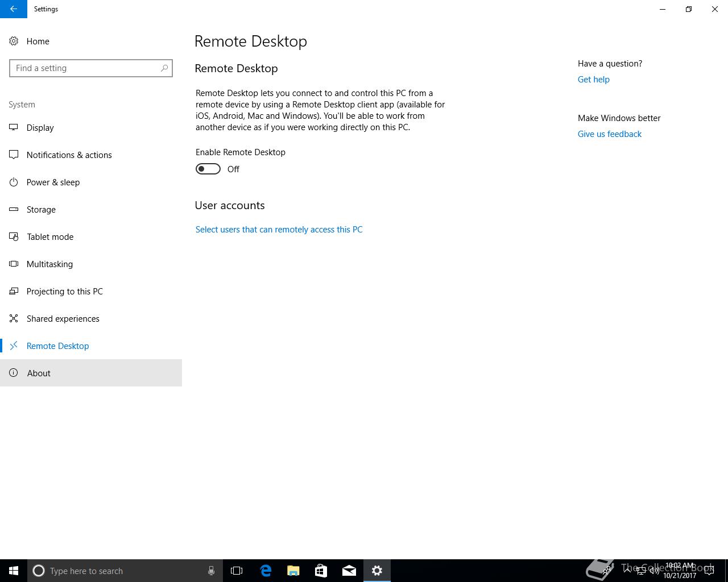Open Microsoft Edge from the taskbar
The width and height of the screenshot is (728, 582).
point(266,571)
